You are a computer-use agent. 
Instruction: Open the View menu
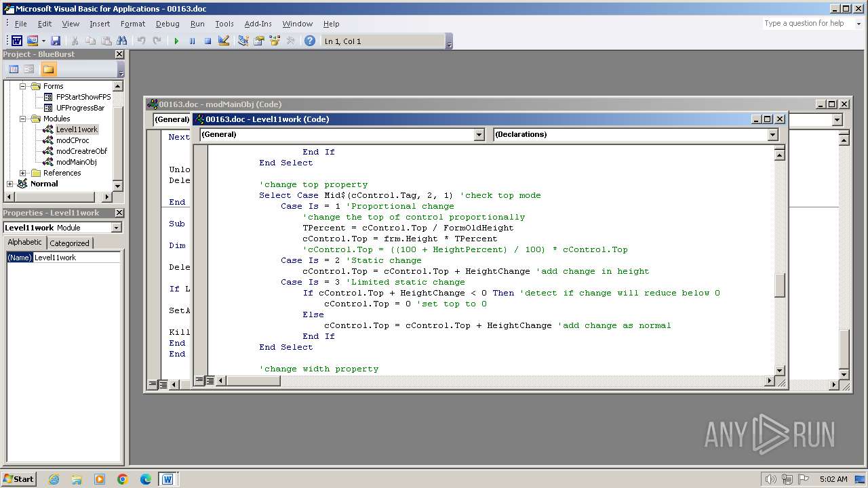tap(71, 24)
